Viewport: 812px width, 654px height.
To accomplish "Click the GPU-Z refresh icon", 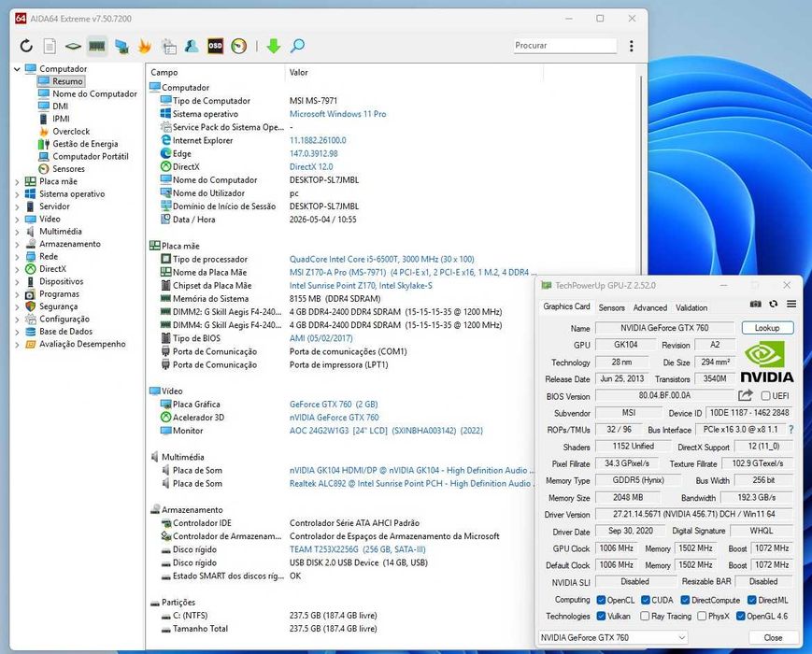I will [x=773, y=304].
